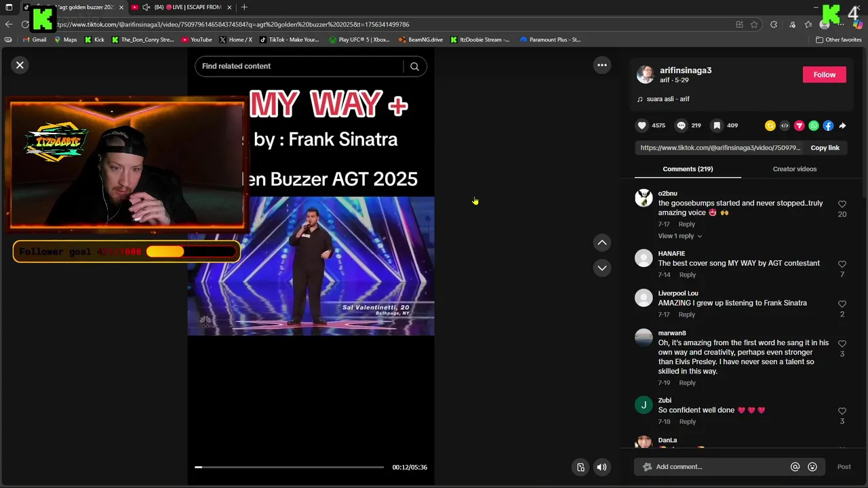Seek along the video progress bar
This screenshot has width=868, height=488.
tap(289, 467)
